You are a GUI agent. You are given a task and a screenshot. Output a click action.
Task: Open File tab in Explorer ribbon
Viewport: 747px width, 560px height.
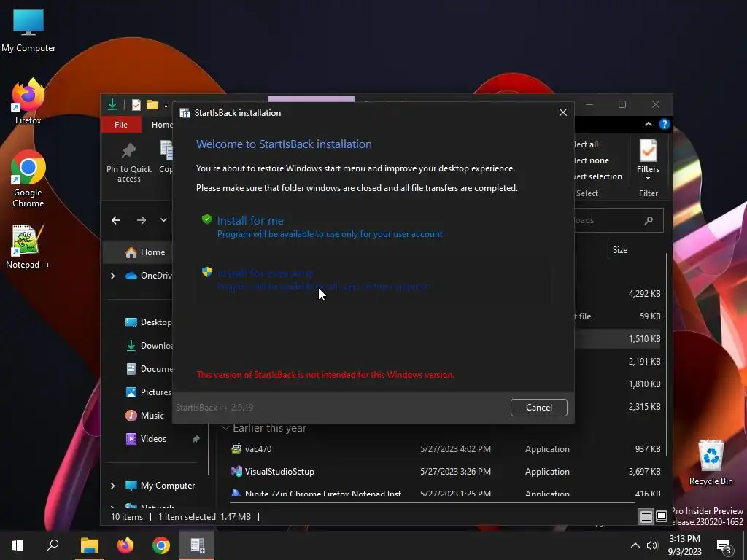121,125
